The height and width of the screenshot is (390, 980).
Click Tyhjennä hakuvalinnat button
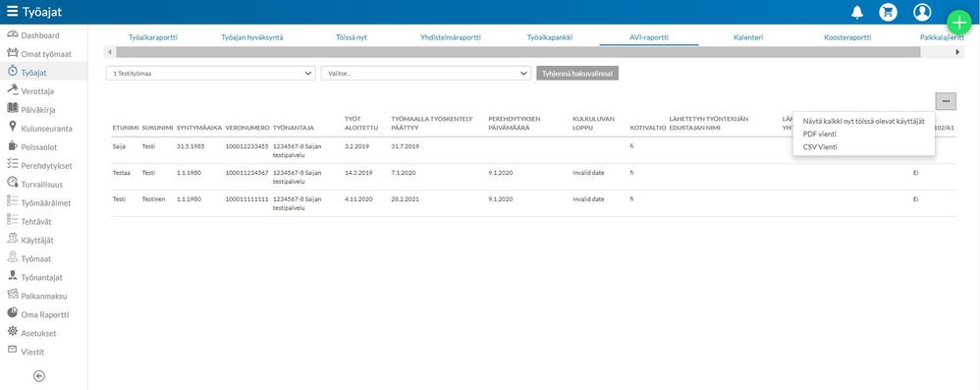pyautogui.click(x=577, y=73)
